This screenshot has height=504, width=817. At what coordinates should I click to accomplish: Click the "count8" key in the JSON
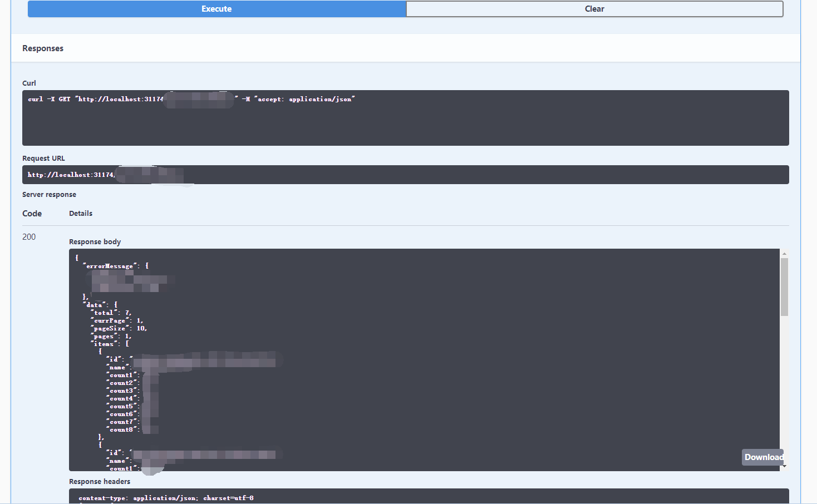(x=121, y=429)
